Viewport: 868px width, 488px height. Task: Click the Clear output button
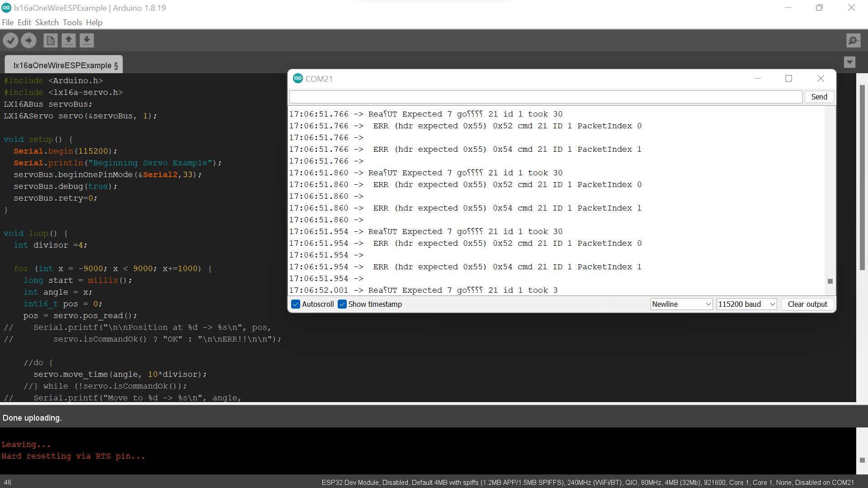pos(807,304)
